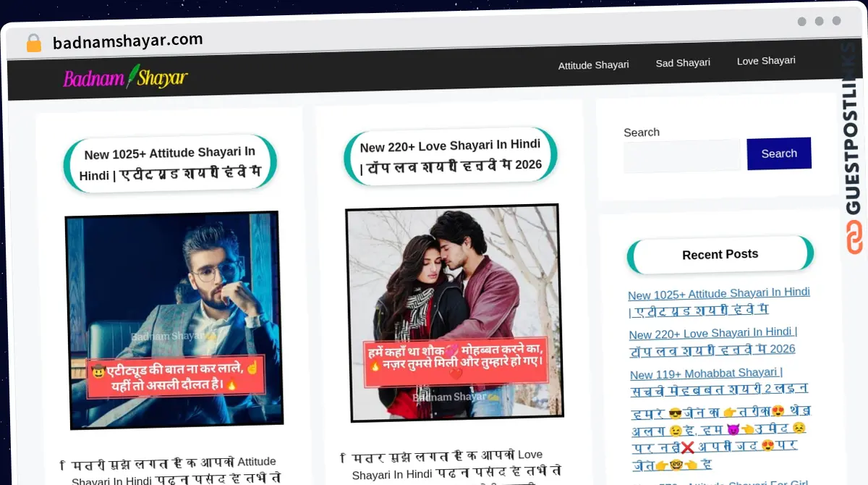Open the Attitude Shayari menu item

pos(593,65)
